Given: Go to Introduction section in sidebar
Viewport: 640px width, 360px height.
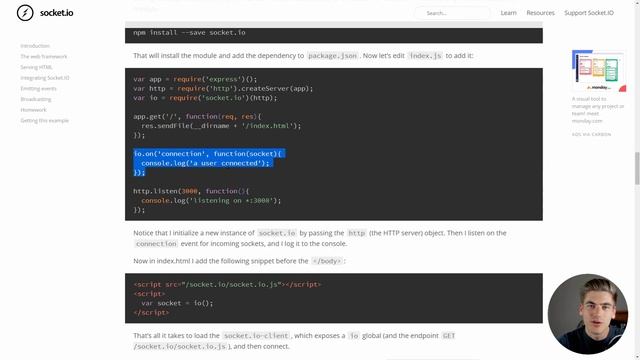Looking at the screenshot, I should [x=35, y=46].
